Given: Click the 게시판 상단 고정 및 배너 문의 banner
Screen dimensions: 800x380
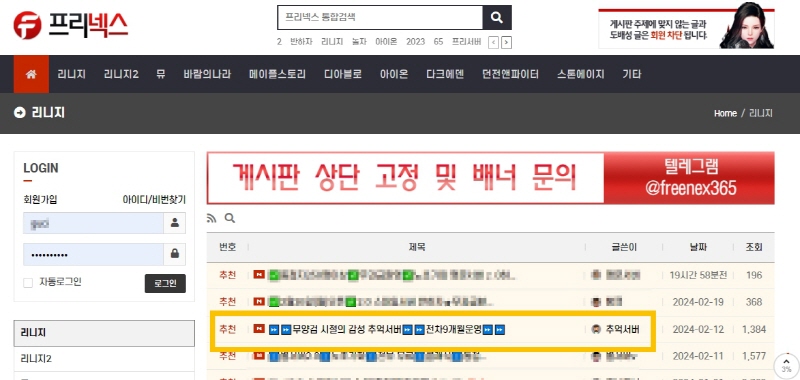Looking at the screenshot, I should [490, 178].
